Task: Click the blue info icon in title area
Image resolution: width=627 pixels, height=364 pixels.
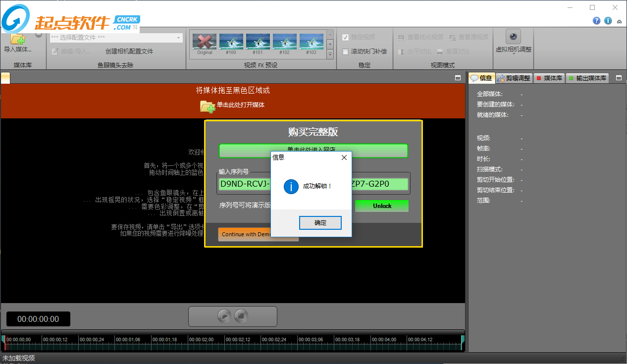Action: pyautogui.click(x=608, y=21)
